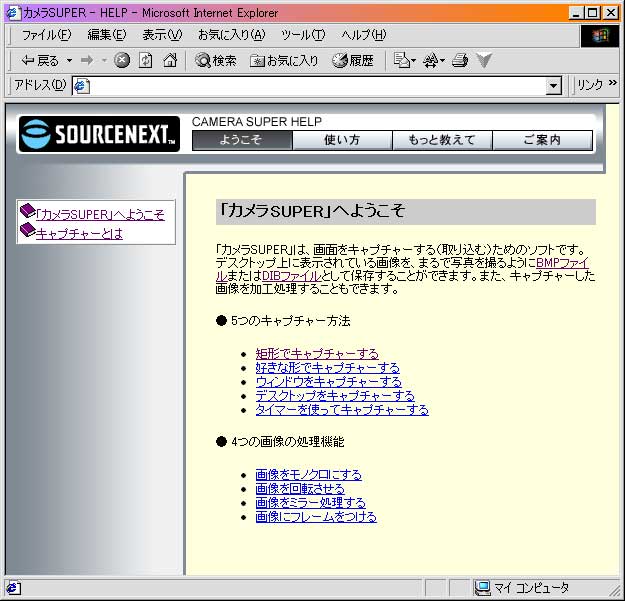
Task: Maximize the Internet Explorer window
Action: pyautogui.click(x=593, y=13)
